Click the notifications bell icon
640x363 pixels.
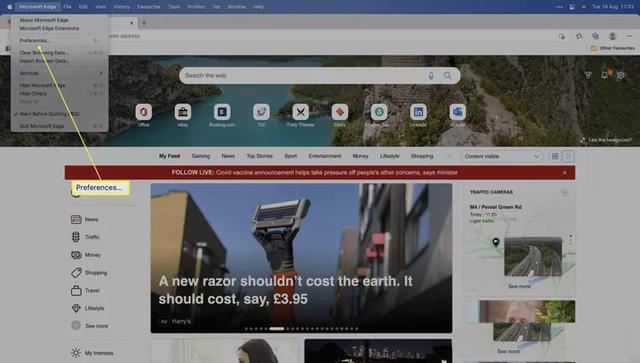(x=604, y=75)
